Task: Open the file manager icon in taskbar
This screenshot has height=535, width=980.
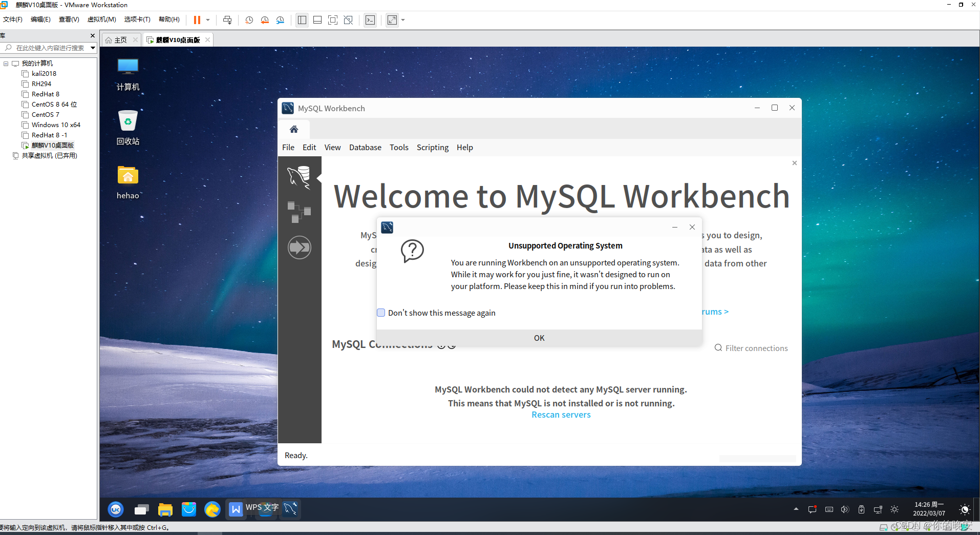Action: [x=165, y=509]
